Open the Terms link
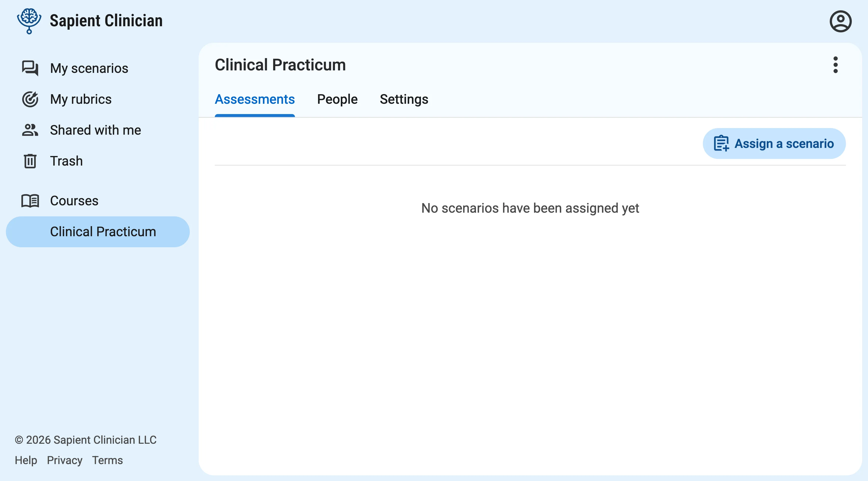 pyautogui.click(x=107, y=460)
